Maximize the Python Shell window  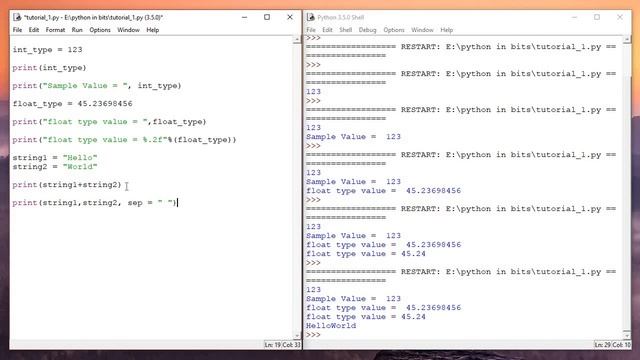point(597,17)
